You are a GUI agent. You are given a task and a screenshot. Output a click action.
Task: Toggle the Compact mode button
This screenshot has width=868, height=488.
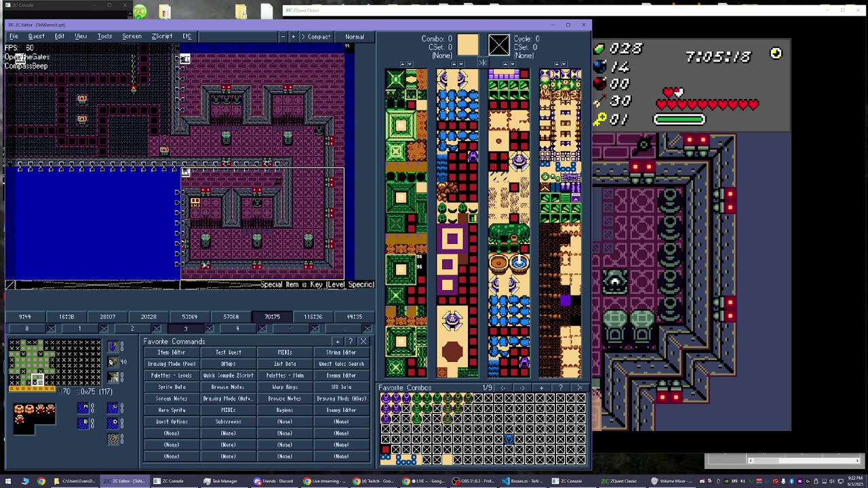[316, 37]
